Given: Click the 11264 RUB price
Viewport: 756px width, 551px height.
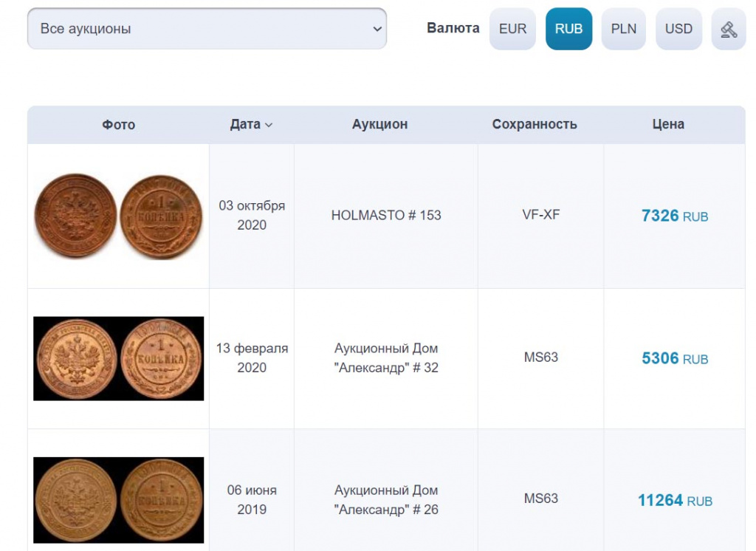Looking at the screenshot, I should [x=674, y=500].
